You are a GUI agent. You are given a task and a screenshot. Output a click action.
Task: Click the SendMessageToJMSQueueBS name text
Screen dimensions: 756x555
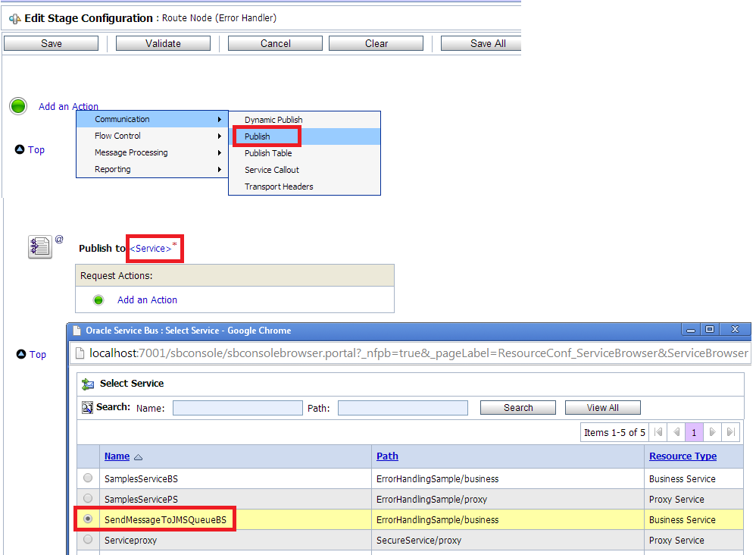pos(165,520)
